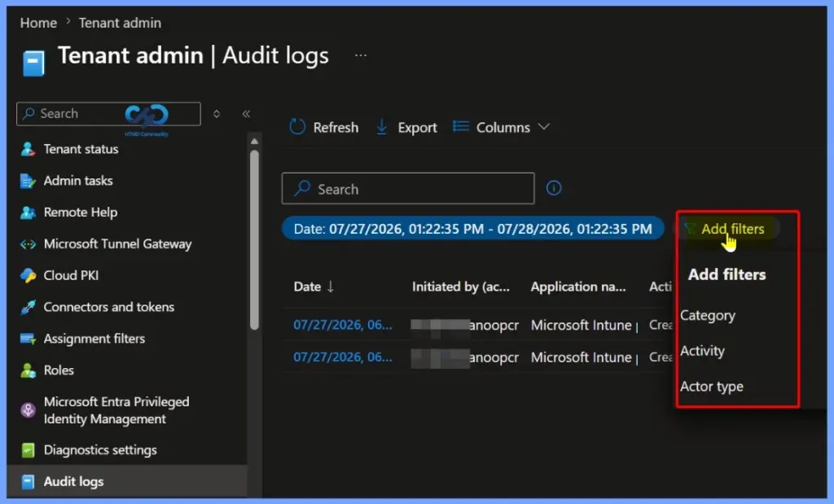Screen dimensions: 834x504
Task: Click the anoopcr cell in the second row
Action: (465, 357)
